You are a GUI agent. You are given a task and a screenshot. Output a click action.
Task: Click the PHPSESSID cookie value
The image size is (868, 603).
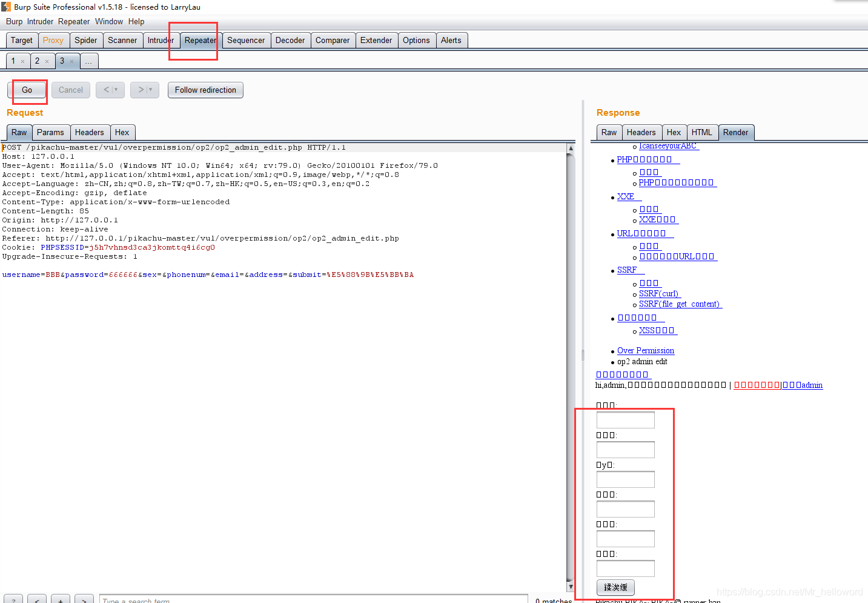click(x=152, y=247)
